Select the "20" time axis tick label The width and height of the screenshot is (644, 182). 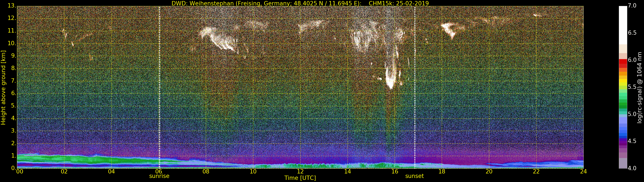pos(489,171)
